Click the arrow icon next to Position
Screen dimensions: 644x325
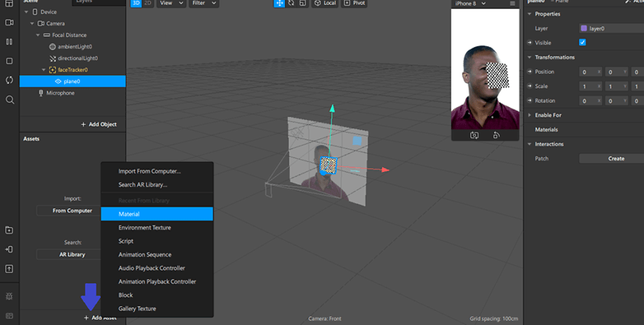(x=530, y=72)
